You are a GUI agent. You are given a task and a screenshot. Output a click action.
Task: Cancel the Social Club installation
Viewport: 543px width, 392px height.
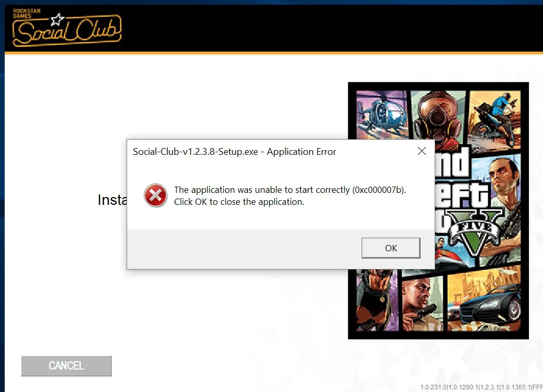[x=66, y=366]
